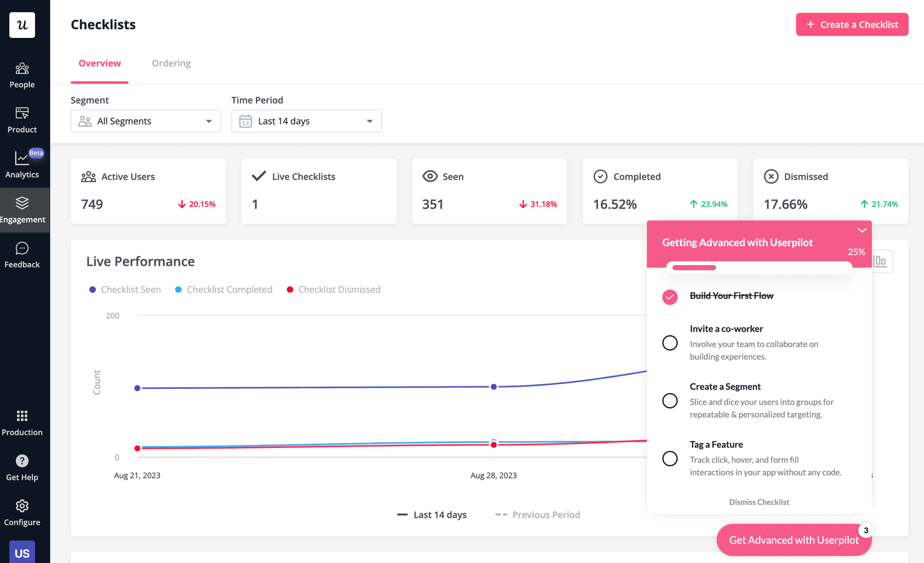Collapse the Getting Advanced with Userpilot panel
Viewport: 924px width, 563px height.
click(861, 230)
